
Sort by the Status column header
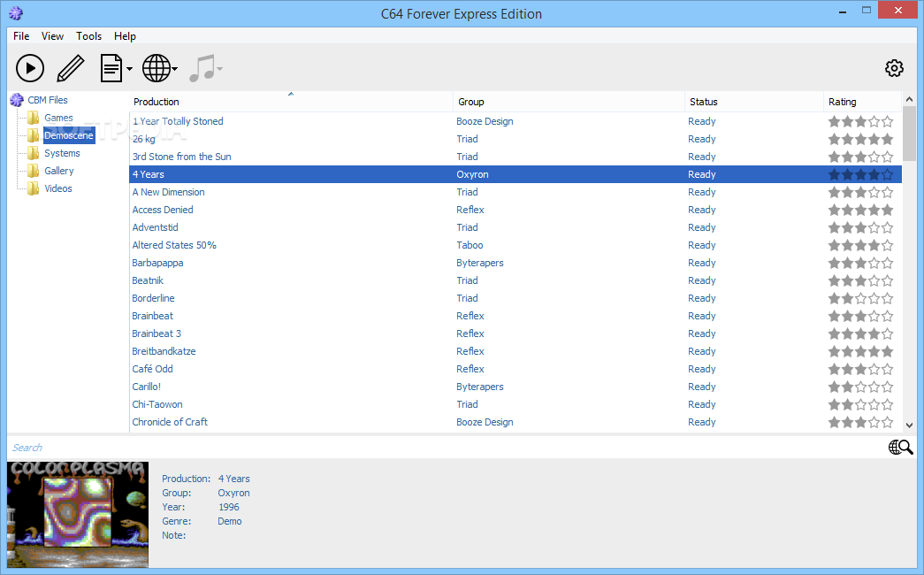[753, 102]
